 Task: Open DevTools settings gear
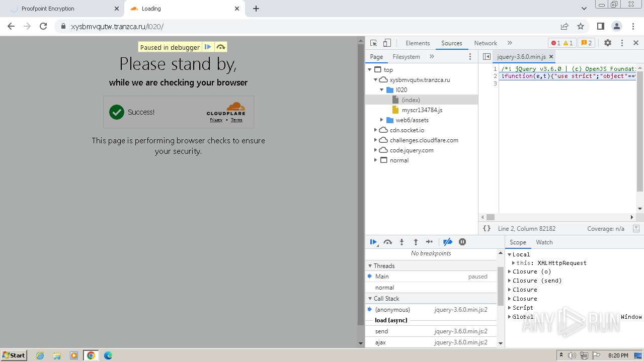pos(608,43)
